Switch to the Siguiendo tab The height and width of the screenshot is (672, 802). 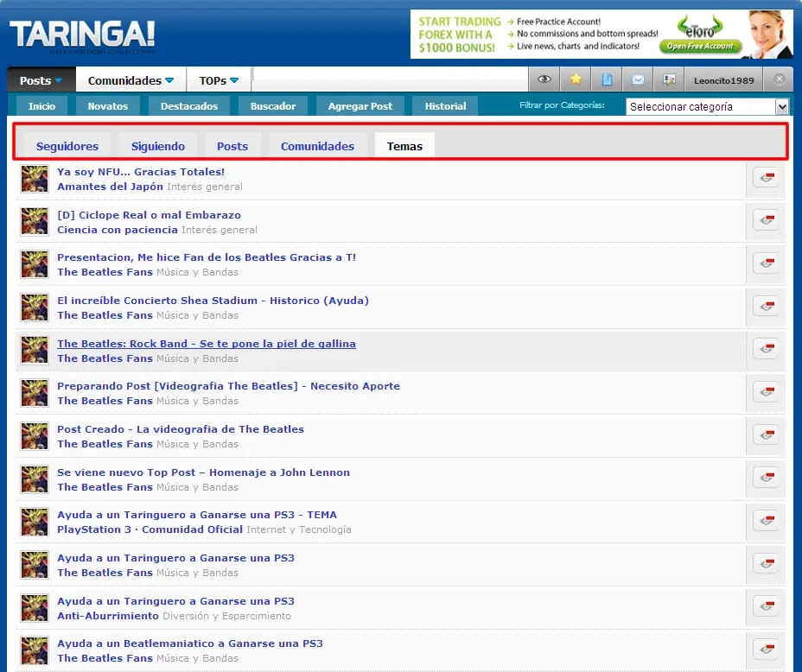tap(158, 146)
